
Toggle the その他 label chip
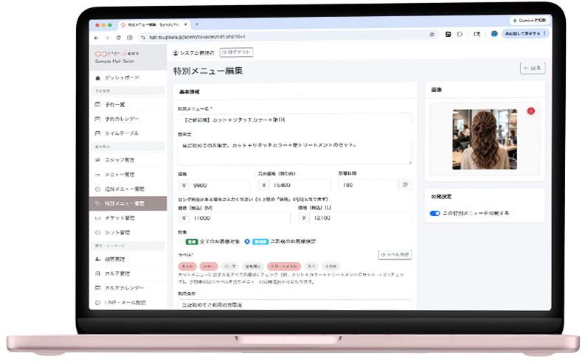tap(331, 266)
